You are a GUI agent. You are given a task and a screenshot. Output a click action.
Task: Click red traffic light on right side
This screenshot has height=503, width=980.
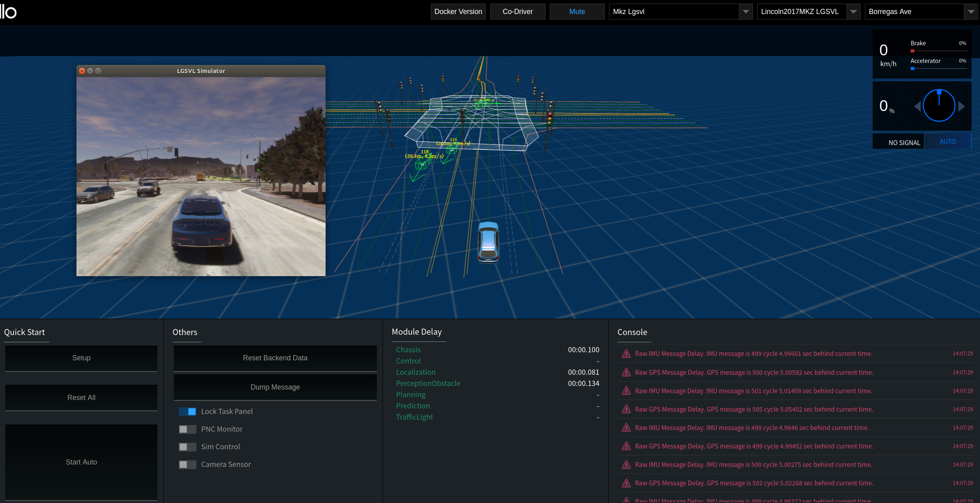549,116
